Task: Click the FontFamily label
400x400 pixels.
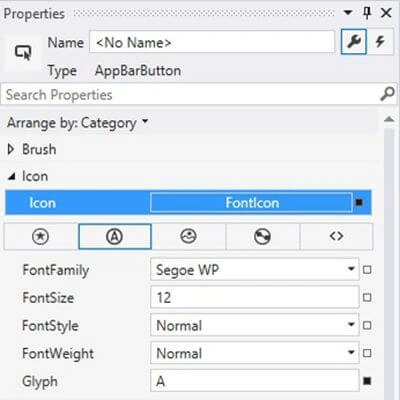Action: click(56, 270)
